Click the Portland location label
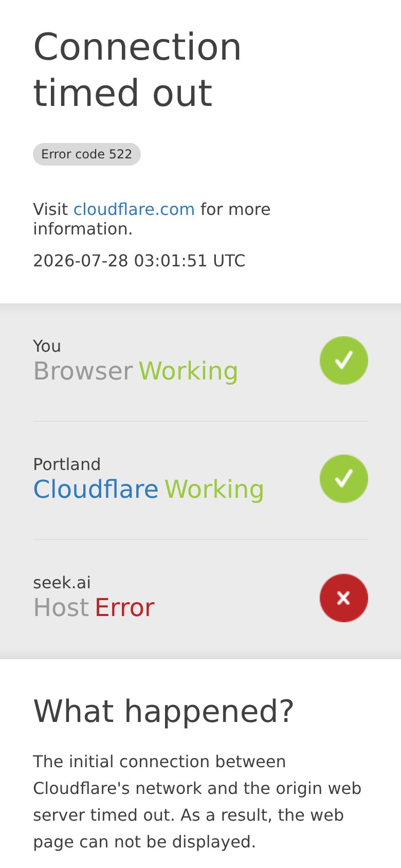The width and height of the screenshot is (401, 868). click(67, 464)
